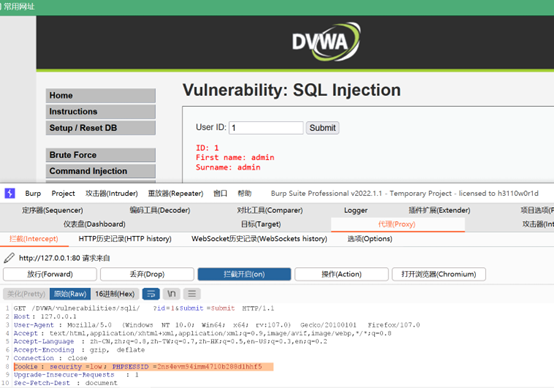Open the Project menu
Viewport: 554px width, 388px height.
[x=63, y=194]
